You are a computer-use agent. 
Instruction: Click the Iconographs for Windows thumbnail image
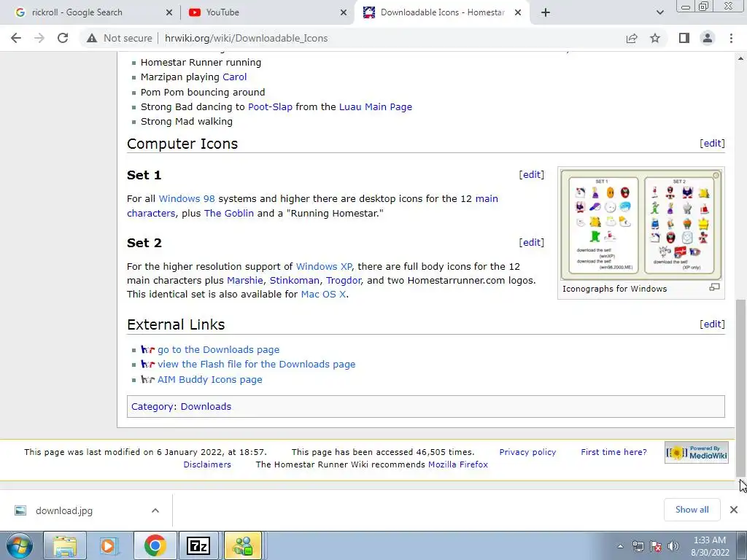(640, 224)
